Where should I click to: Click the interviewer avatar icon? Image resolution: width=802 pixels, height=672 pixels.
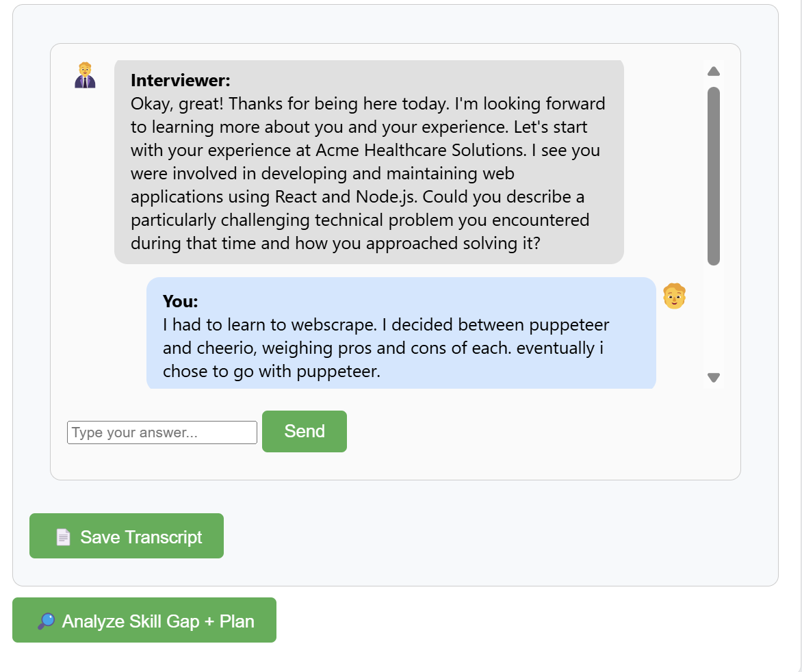(x=85, y=75)
